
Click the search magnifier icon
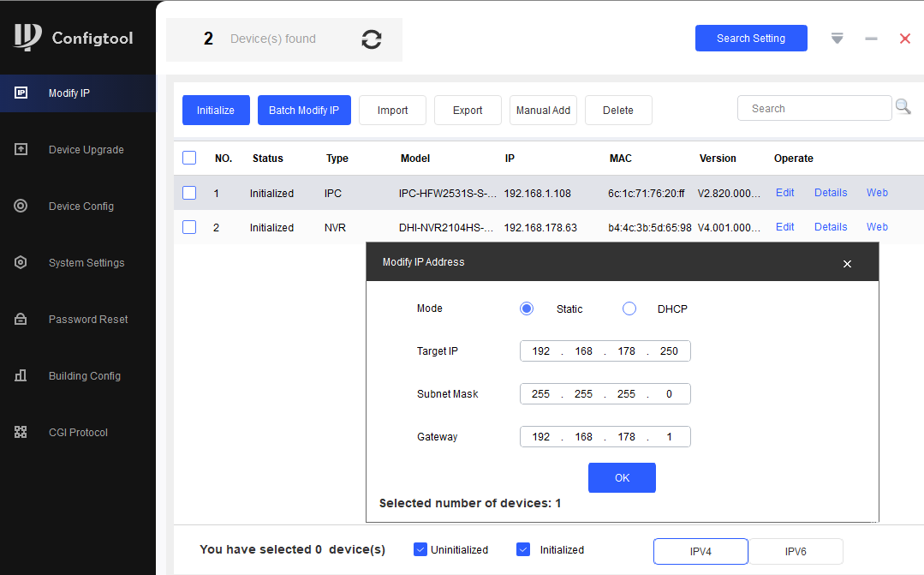tap(903, 107)
